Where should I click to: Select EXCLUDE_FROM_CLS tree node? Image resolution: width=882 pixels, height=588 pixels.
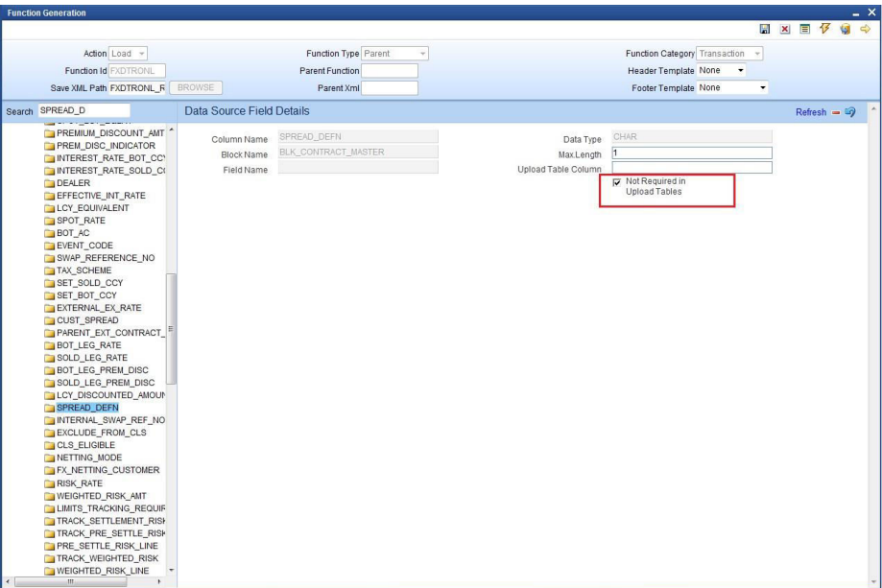pyautogui.click(x=101, y=433)
